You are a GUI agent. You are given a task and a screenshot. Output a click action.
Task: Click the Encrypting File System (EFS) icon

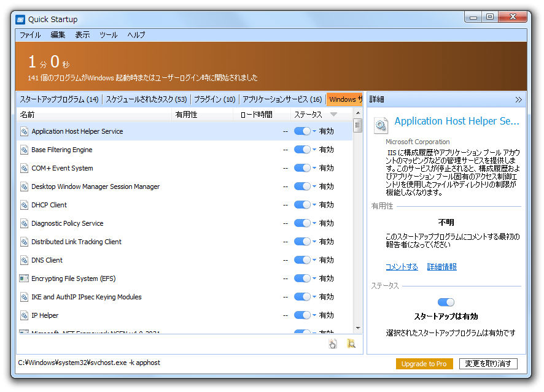pos(24,279)
